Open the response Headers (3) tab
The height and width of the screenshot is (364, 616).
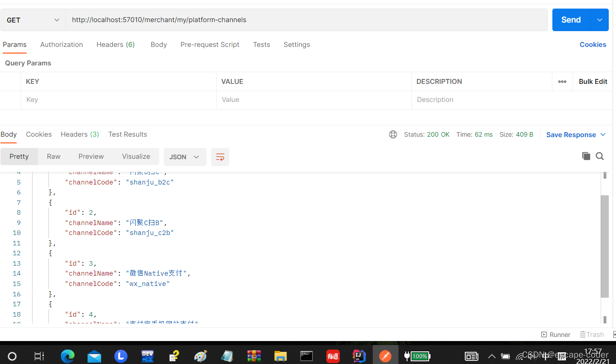click(80, 134)
